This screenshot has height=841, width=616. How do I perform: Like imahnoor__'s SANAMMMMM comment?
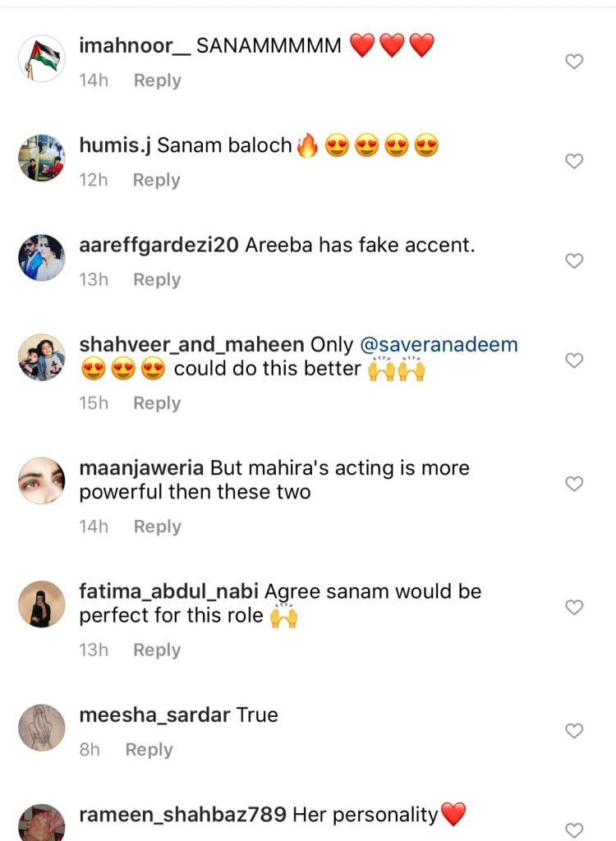[575, 62]
